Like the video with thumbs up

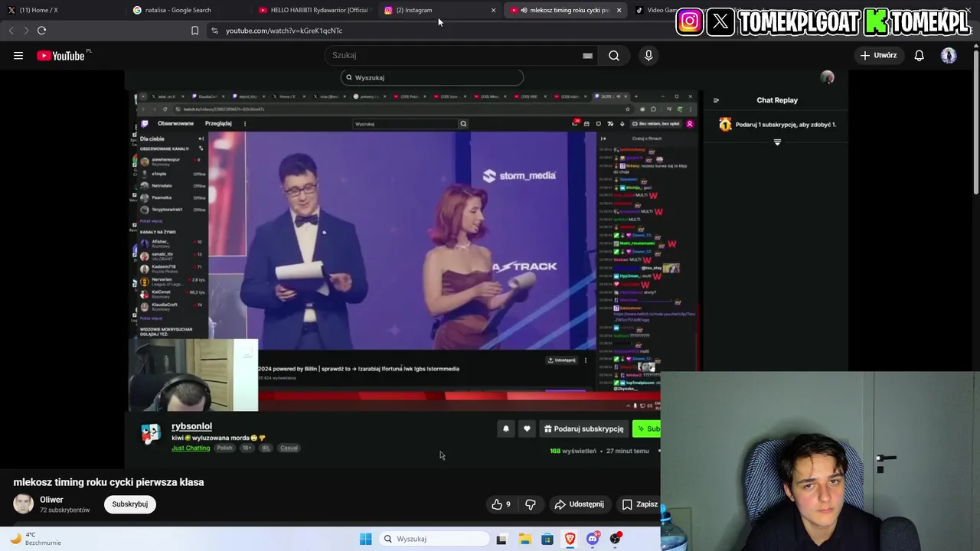coord(501,504)
